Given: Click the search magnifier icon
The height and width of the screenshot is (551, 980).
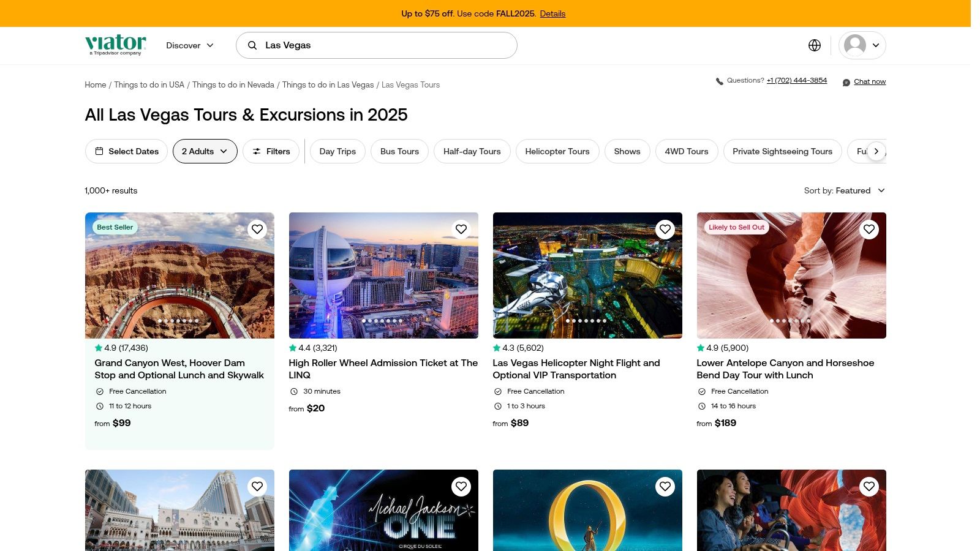Looking at the screenshot, I should click(252, 45).
